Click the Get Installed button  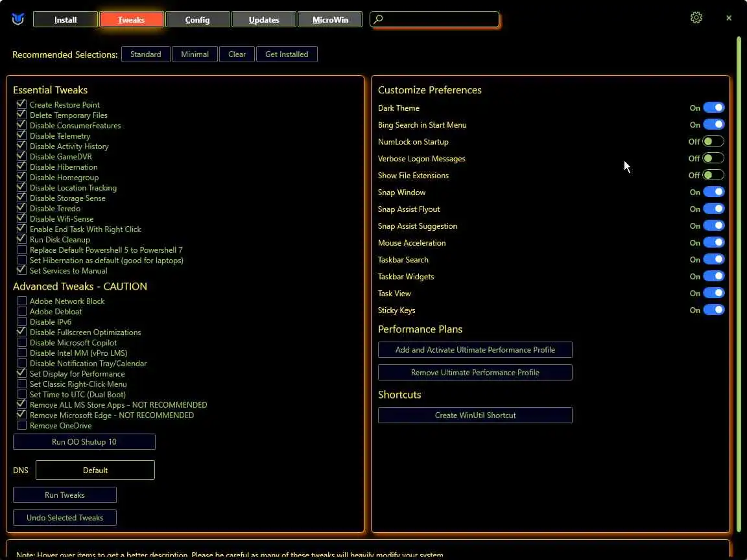pyautogui.click(x=287, y=54)
